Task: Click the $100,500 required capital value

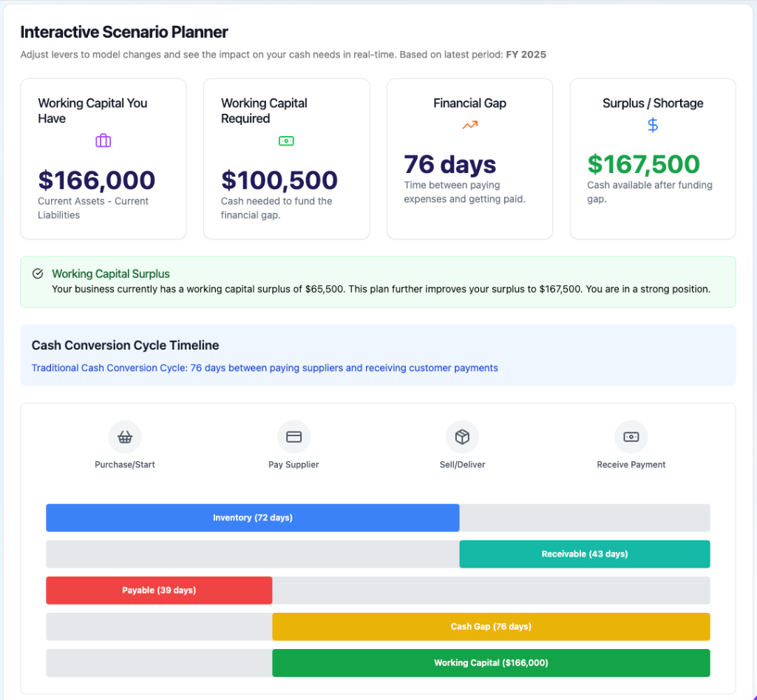Action: pyautogui.click(x=279, y=180)
